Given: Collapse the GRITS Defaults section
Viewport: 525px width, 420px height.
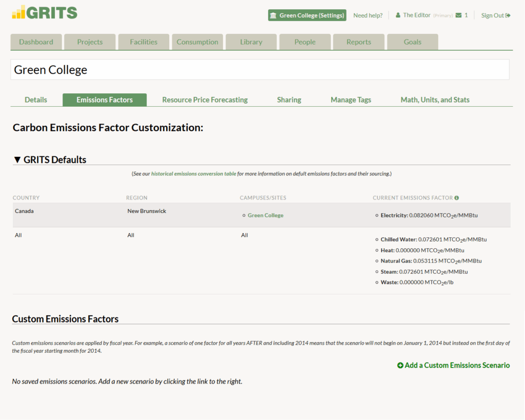Looking at the screenshot, I should [x=17, y=160].
